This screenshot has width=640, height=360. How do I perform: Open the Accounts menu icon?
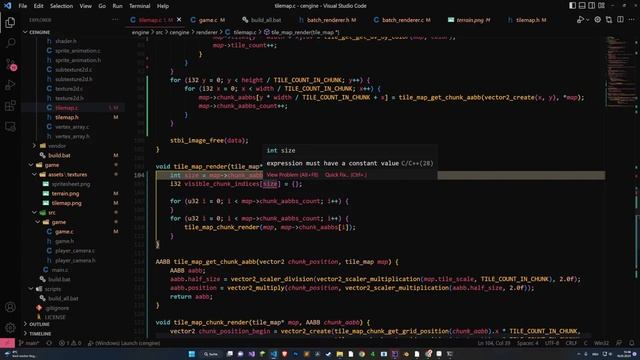(10, 307)
